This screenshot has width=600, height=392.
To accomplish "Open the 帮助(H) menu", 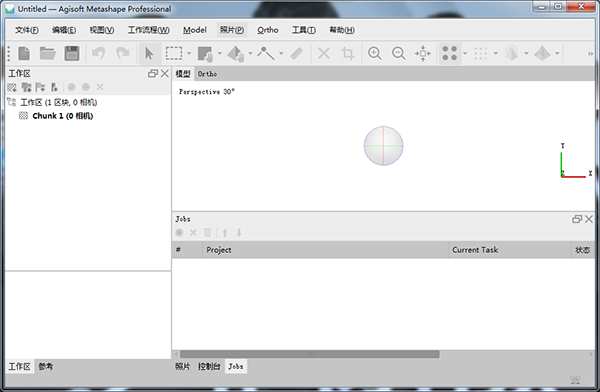I will point(342,30).
